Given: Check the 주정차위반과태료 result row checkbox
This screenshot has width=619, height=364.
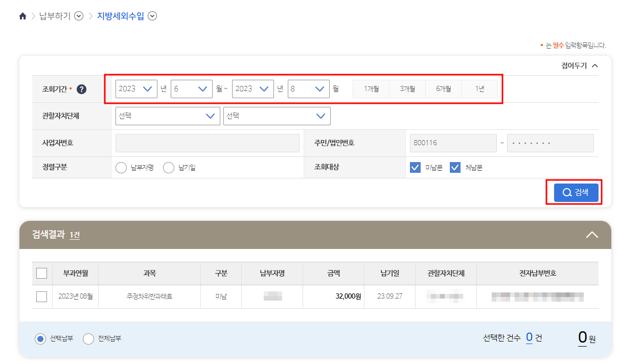Looking at the screenshot, I should pos(42,297).
